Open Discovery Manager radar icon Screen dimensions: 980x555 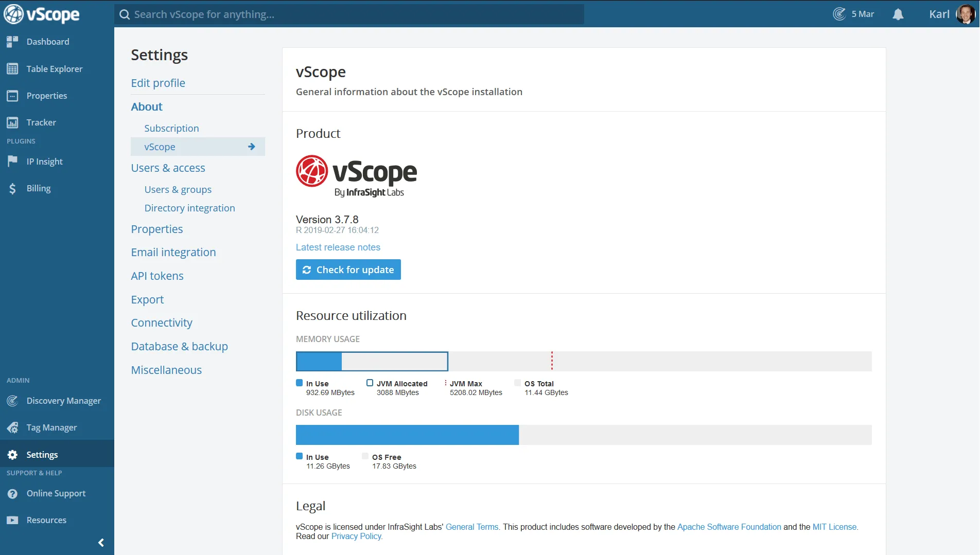coord(12,401)
